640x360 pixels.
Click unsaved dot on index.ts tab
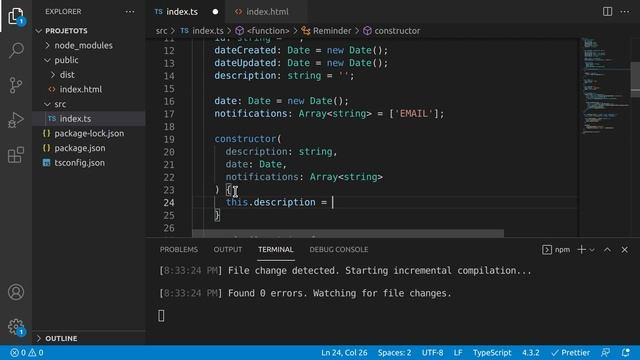point(215,12)
